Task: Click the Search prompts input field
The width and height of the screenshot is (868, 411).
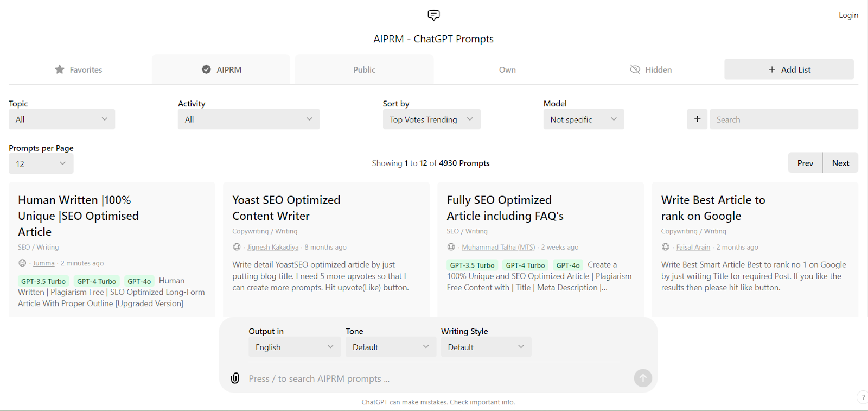Action: pos(784,119)
